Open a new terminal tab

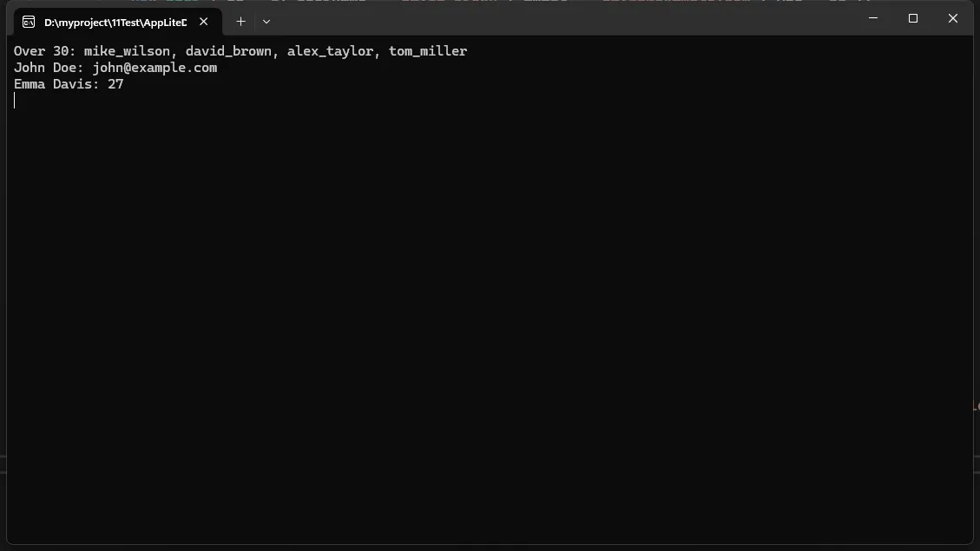click(x=240, y=22)
